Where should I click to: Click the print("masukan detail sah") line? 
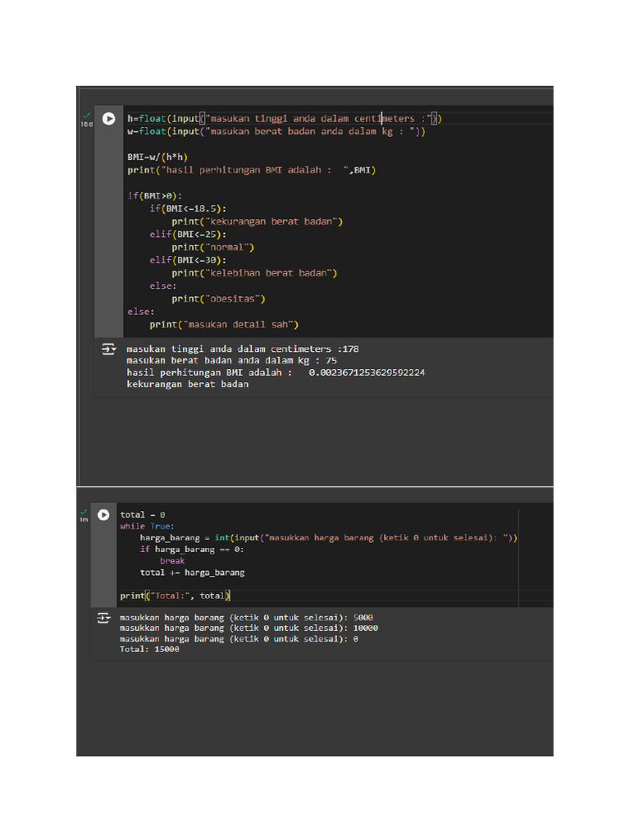(224, 324)
